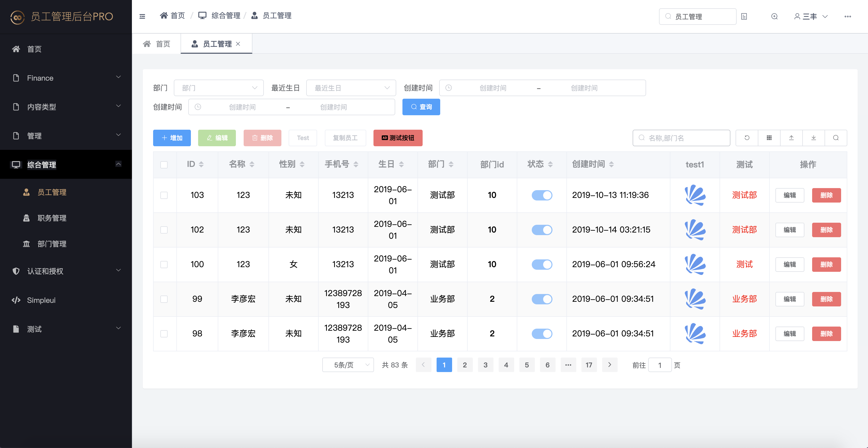Screen dimensions: 868x448
Task: Click the document icon beside header search
Action: pos(744,17)
